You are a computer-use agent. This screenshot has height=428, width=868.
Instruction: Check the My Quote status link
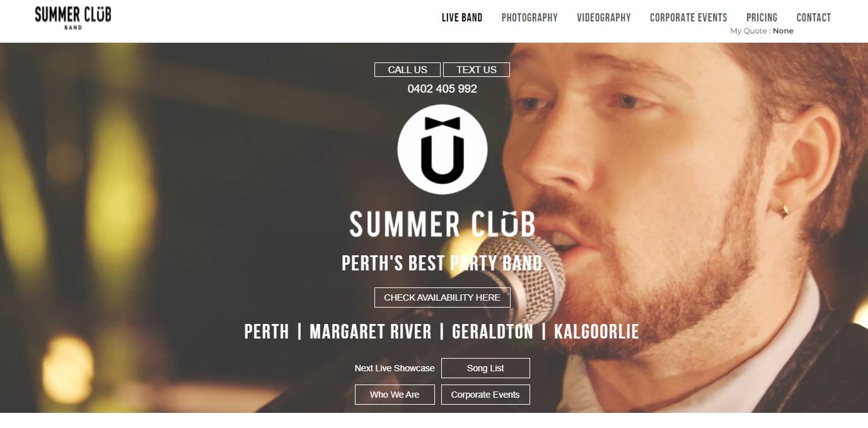[762, 31]
